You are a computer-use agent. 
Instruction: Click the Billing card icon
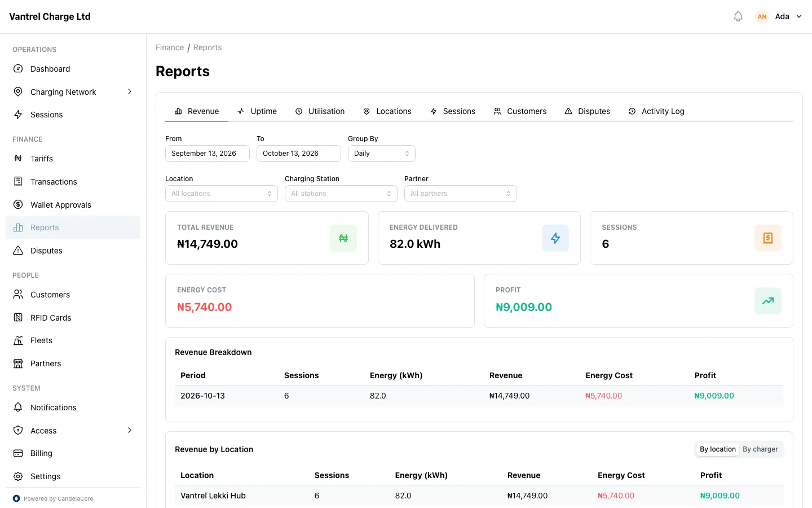pos(18,453)
